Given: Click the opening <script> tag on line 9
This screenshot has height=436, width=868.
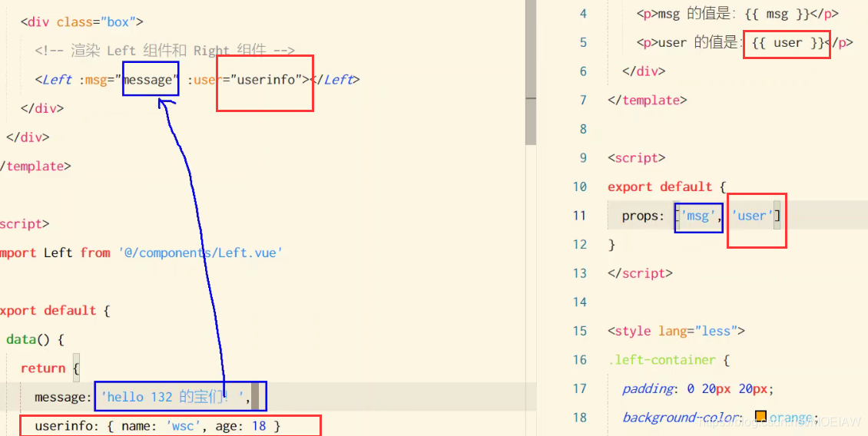Looking at the screenshot, I should point(637,157).
